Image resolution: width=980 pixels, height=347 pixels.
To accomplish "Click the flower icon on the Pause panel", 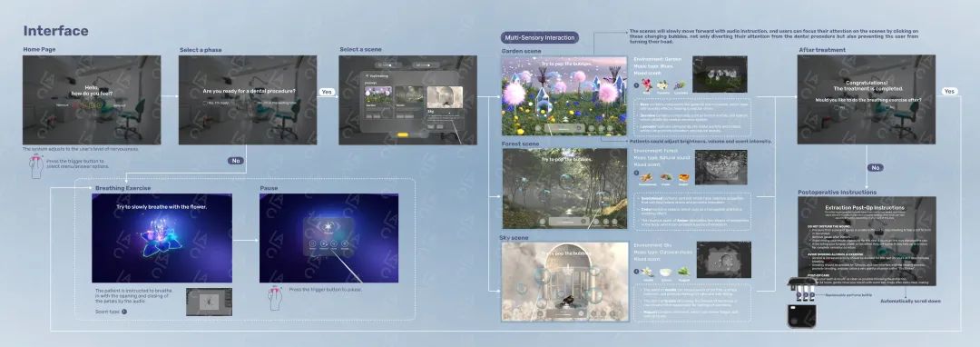I will coord(328,225).
